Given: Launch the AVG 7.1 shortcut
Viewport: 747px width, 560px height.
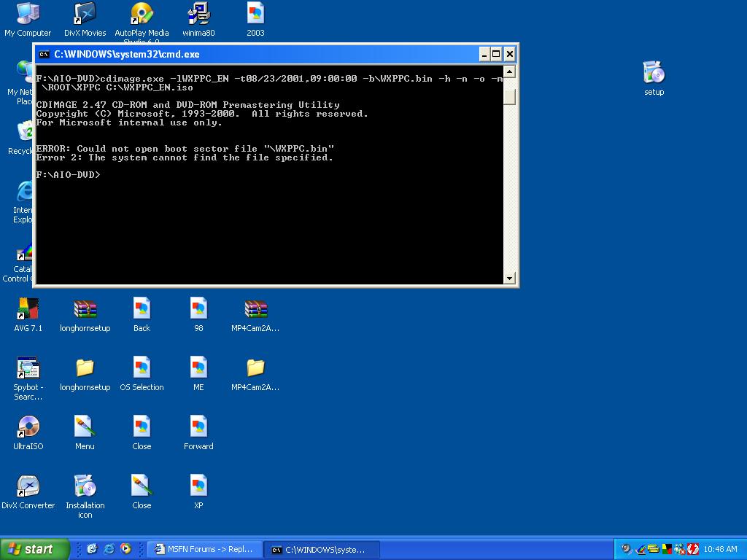Looking at the screenshot, I should click(x=28, y=315).
